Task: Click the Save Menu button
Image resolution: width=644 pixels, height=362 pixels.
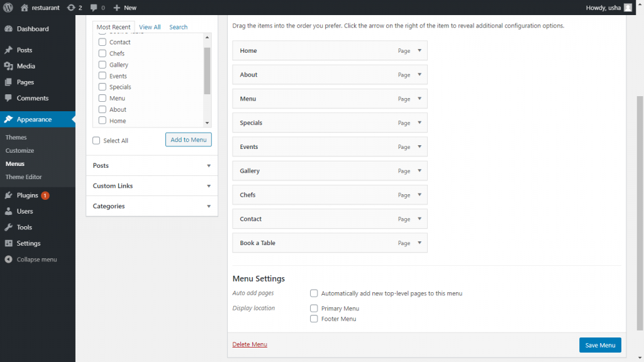Action: [599, 345]
